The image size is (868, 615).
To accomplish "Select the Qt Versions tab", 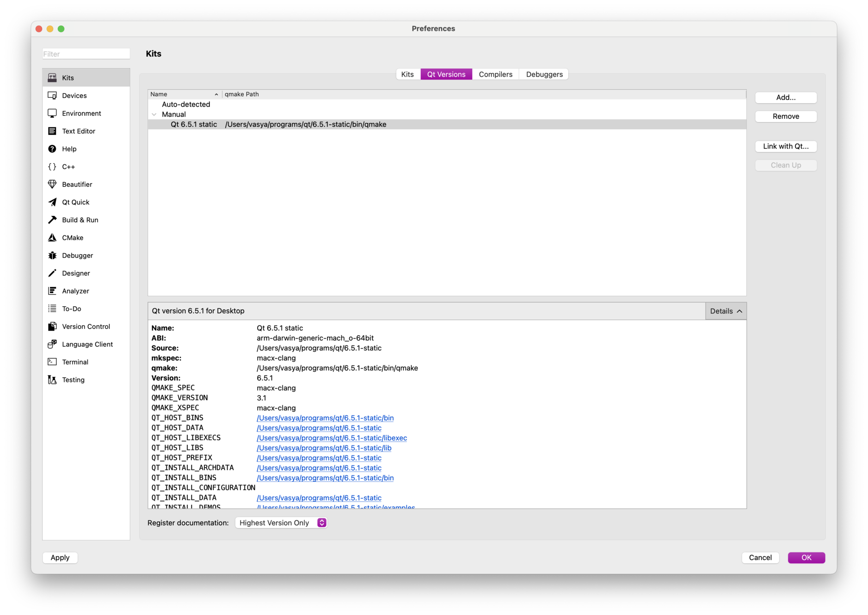I will pos(446,74).
